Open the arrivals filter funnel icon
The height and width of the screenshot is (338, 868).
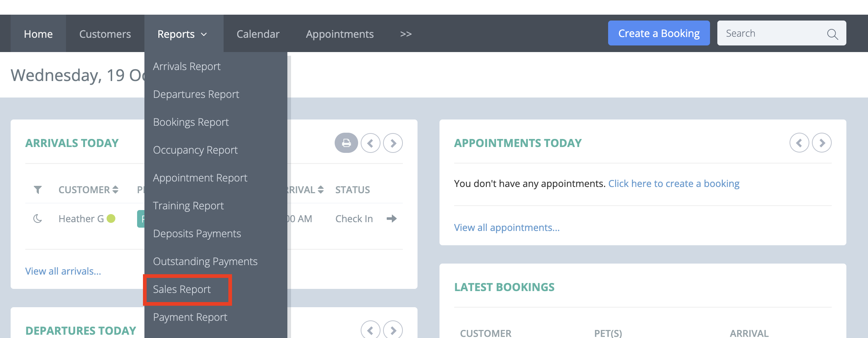click(37, 190)
